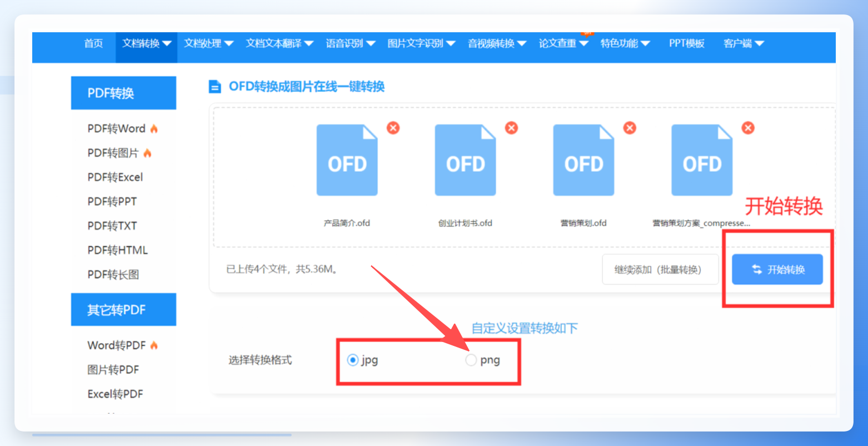Open the PDF转Excel sidebar link

click(115, 177)
